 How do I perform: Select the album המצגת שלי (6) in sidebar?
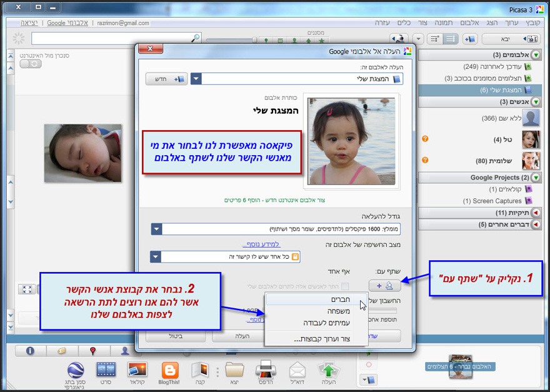click(x=480, y=90)
